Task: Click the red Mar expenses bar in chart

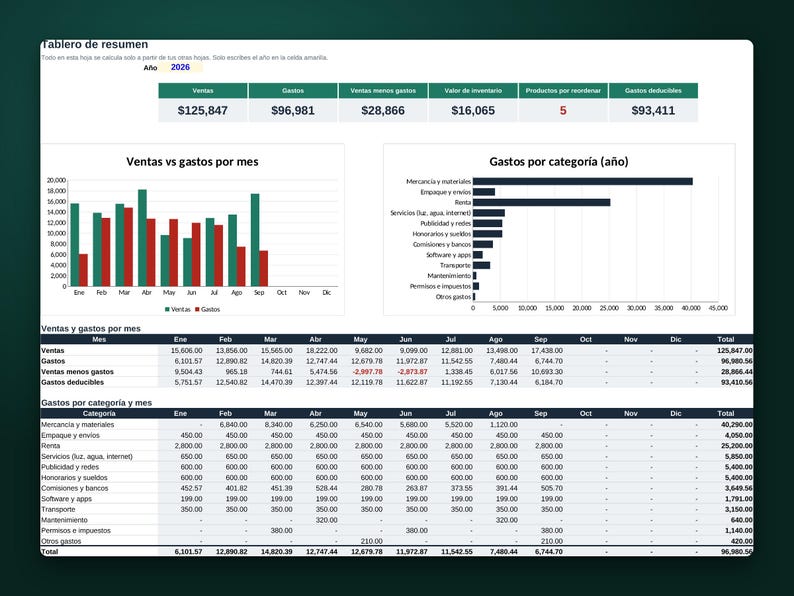Action: (x=128, y=247)
